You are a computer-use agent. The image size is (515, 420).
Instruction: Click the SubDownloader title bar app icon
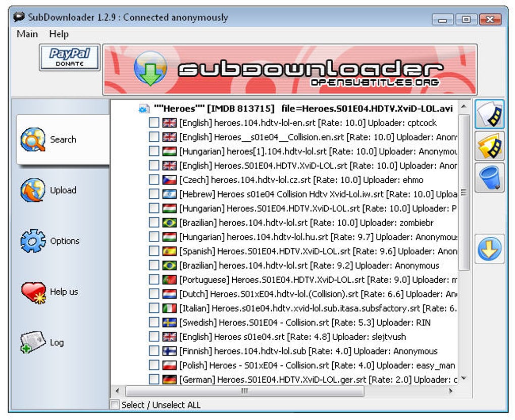pos(19,17)
